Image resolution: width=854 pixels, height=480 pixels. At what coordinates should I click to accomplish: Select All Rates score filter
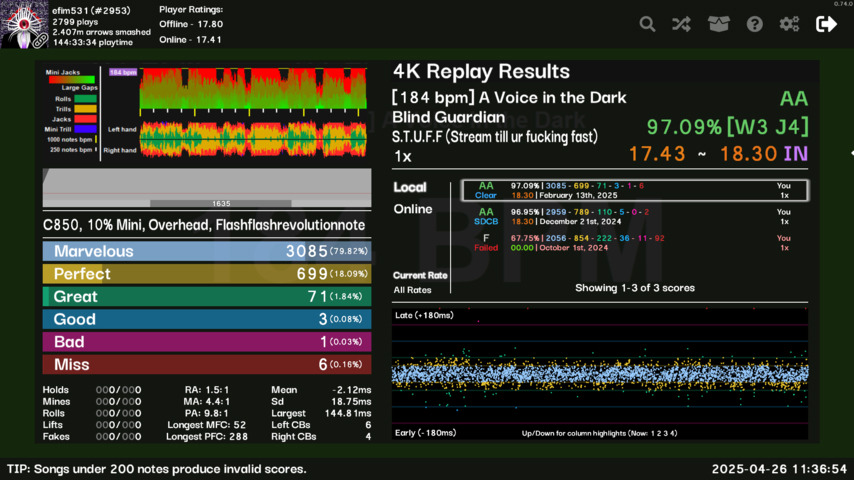pos(412,290)
